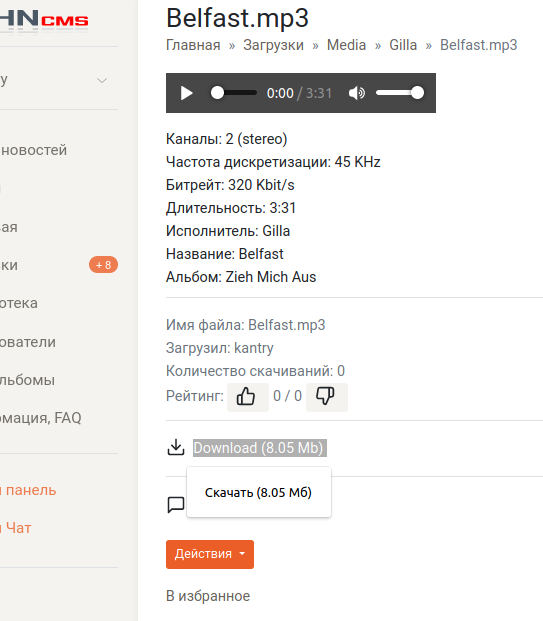This screenshot has height=621, width=543.
Task: Play the Belfast.mp3 audio
Action: (x=187, y=93)
